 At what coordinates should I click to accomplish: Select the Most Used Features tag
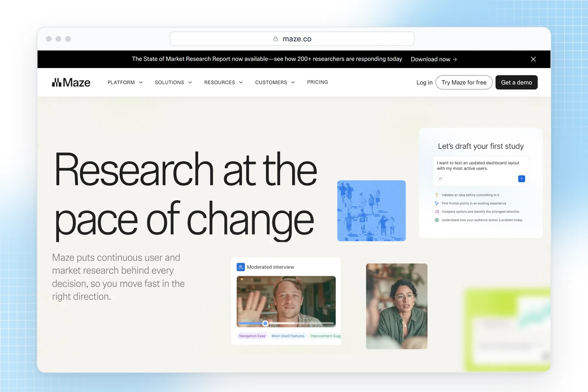point(288,336)
